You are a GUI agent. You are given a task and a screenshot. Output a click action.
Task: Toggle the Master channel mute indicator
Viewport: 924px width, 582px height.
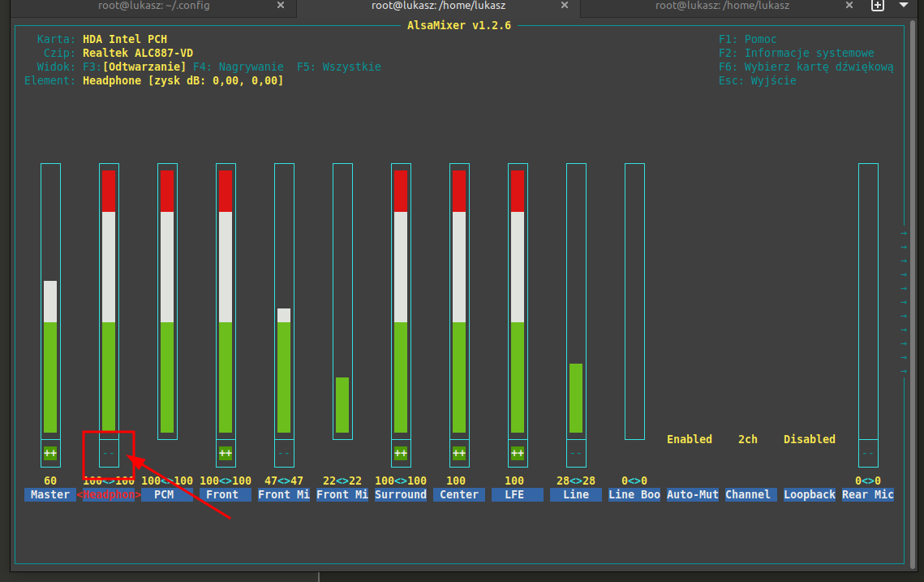point(50,453)
